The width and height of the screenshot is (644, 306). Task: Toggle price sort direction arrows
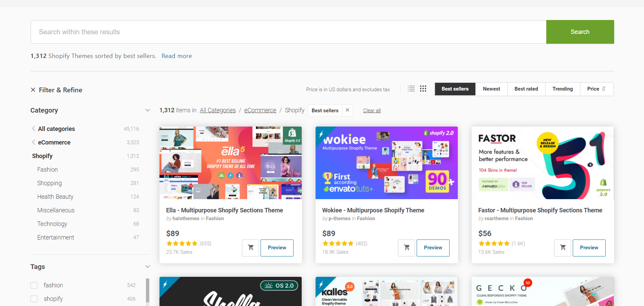tap(604, 89)
